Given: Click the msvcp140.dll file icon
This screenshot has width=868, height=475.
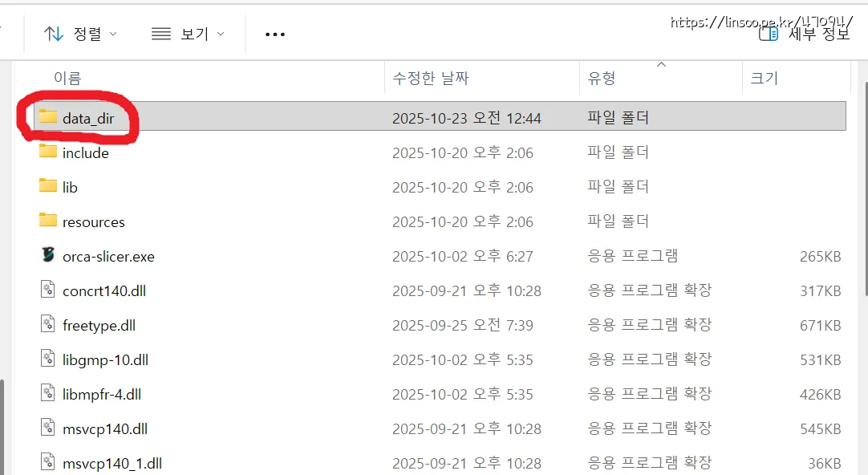Looking at the screenshot, I should [47, 428].
